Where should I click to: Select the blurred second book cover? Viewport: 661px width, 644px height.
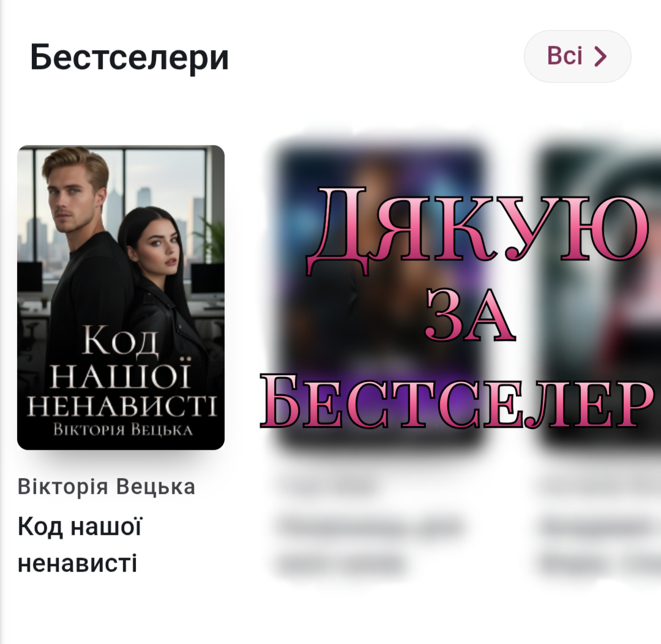tap(381, 298)
